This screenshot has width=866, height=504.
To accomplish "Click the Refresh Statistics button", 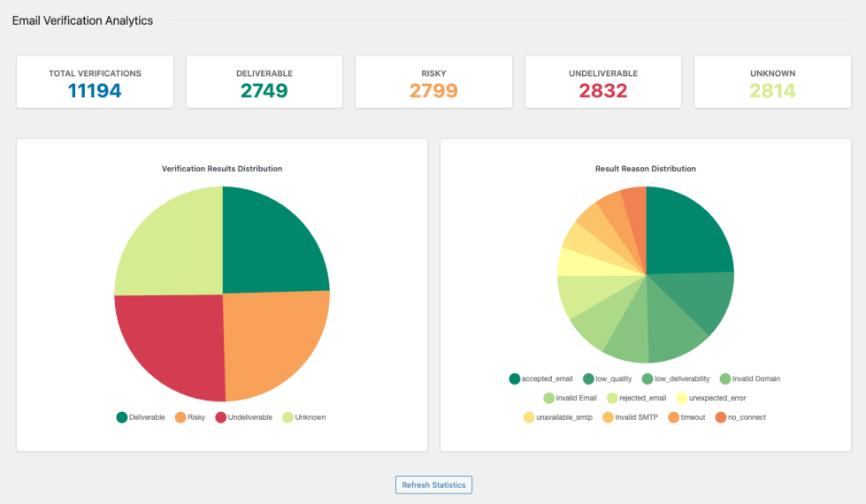I will pyautogui.click(x=433, y=485).
